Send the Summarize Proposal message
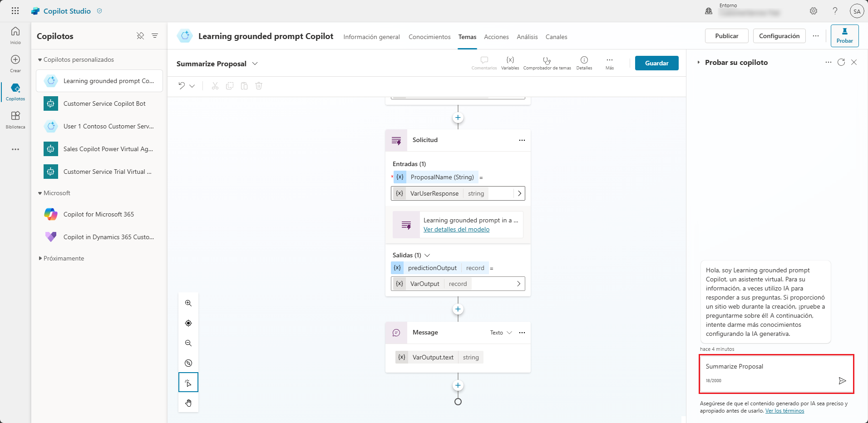Viewport: 868px width, 423px height. [x=842, y=381]
